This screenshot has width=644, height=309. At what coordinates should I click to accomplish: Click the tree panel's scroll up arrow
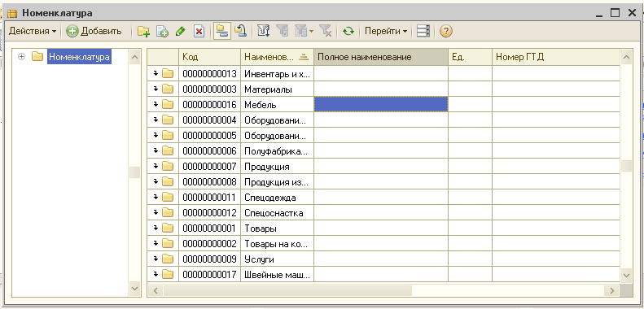134,57
